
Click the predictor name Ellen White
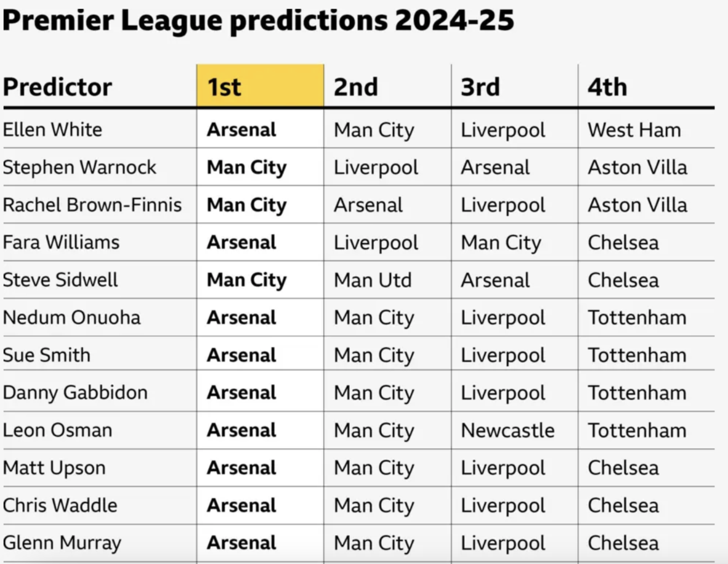[x=52, y=129]
